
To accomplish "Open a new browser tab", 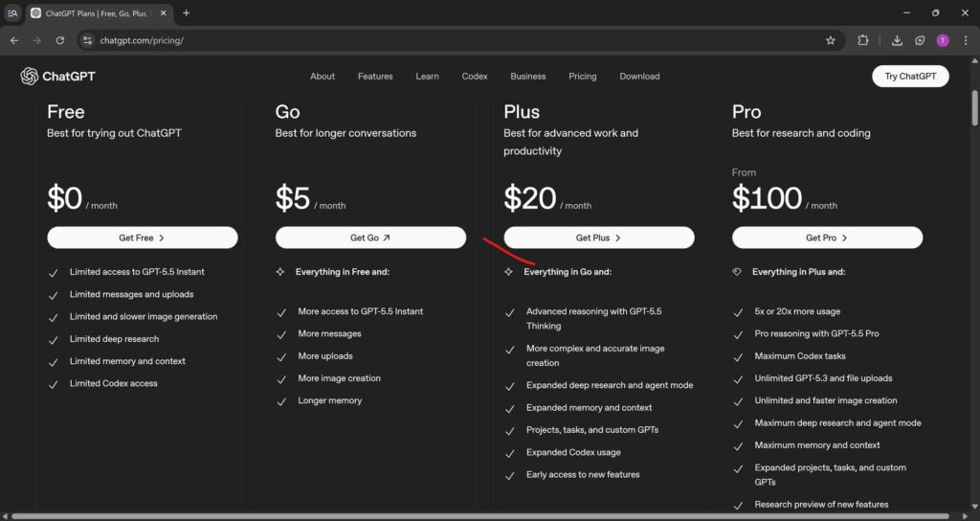I will pyautogui.click(x=187, y=13).
